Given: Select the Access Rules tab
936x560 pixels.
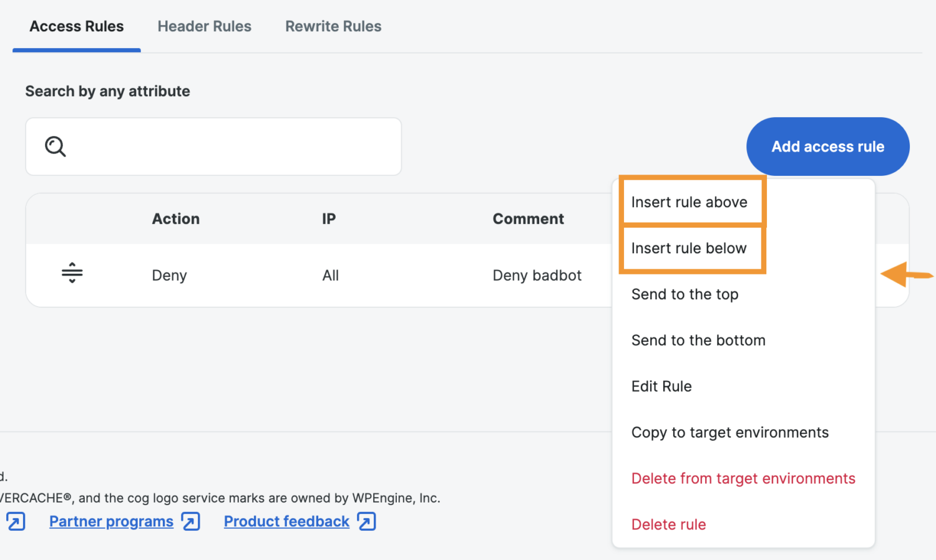Looking at the screenshot, I should coord(76,26).
